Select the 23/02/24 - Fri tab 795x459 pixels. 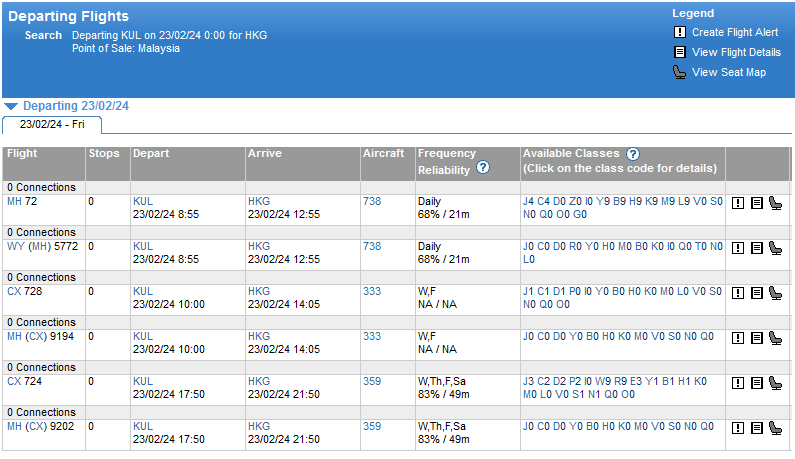point(51,125)
